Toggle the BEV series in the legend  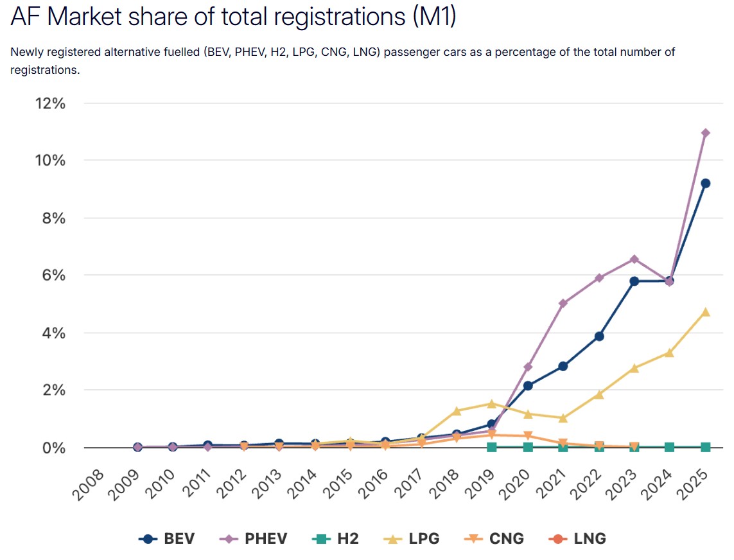point(166,539)
